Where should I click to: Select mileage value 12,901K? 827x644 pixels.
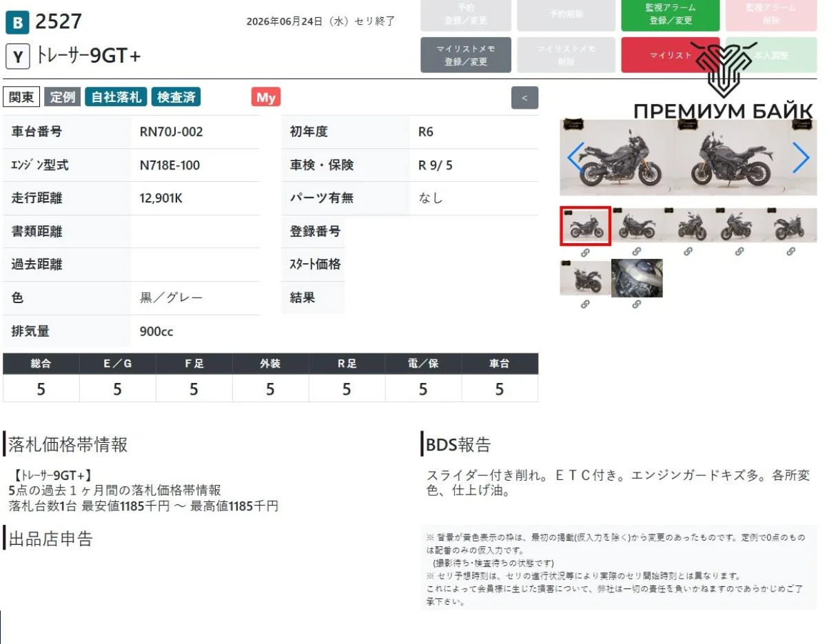coord(161,198)
